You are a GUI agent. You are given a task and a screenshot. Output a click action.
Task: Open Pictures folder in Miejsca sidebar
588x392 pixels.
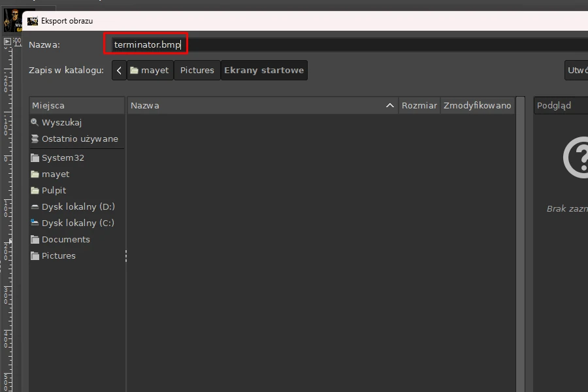[77, 255]
